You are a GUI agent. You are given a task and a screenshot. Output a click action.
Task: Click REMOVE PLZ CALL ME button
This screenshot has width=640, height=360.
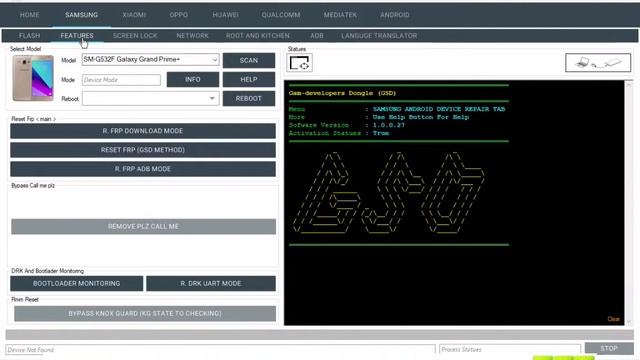click(143, 227)
